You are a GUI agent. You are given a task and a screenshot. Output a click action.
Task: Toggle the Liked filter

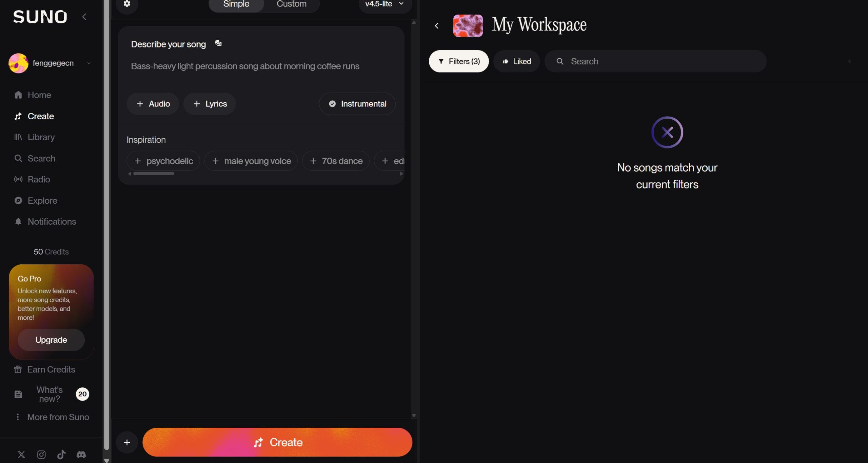pos(516,61)
